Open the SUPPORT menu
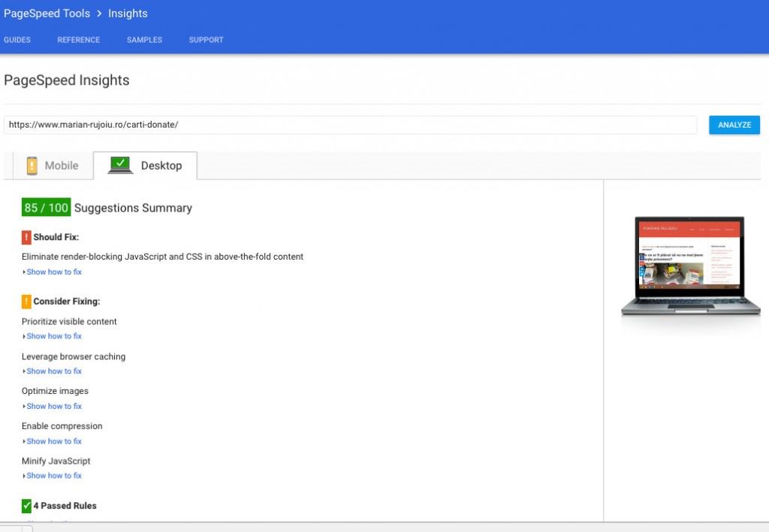 (206, 40)
